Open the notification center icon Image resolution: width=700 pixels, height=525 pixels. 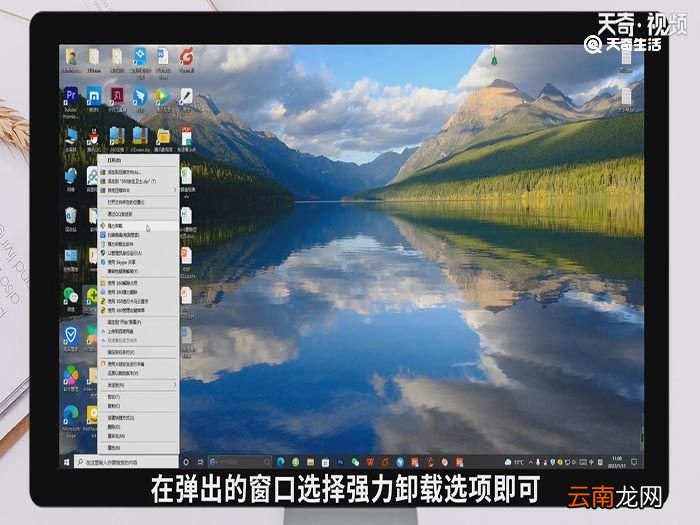pos(634,462)
